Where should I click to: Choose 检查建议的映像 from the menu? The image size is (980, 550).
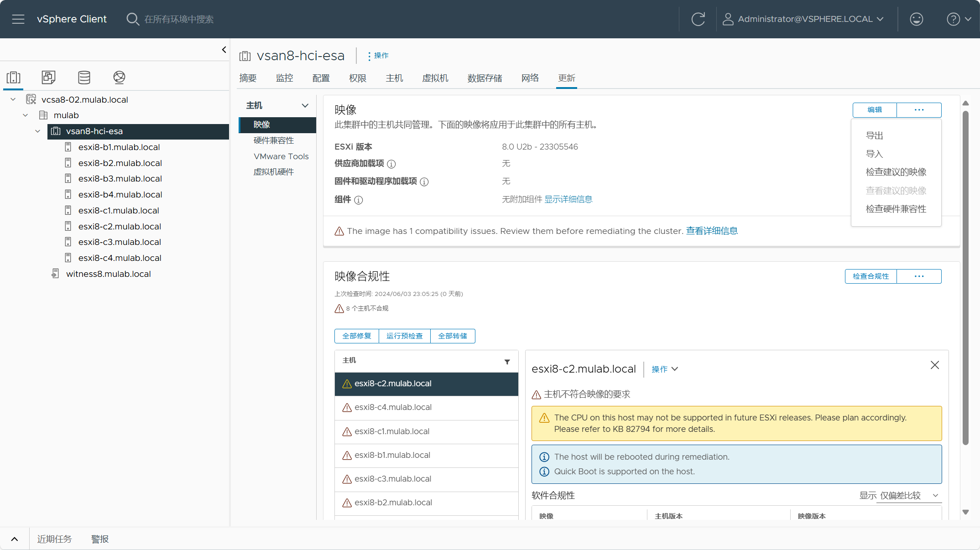(x=896, y=172)
